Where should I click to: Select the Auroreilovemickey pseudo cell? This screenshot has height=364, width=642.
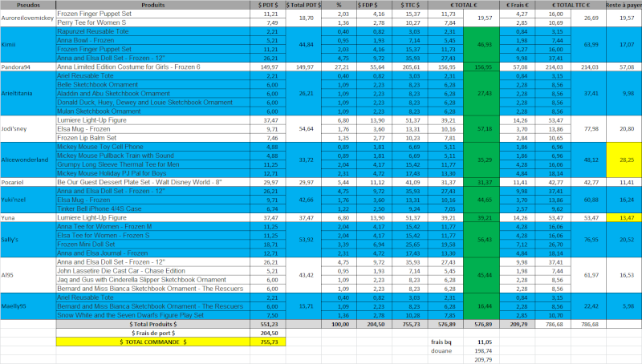(x=28, y=18)
